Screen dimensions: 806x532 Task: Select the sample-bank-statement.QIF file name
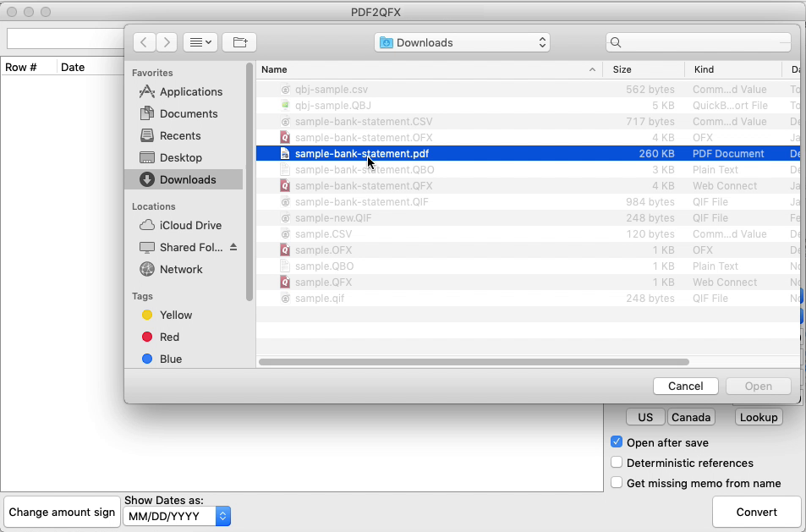[x=361, y=202]
